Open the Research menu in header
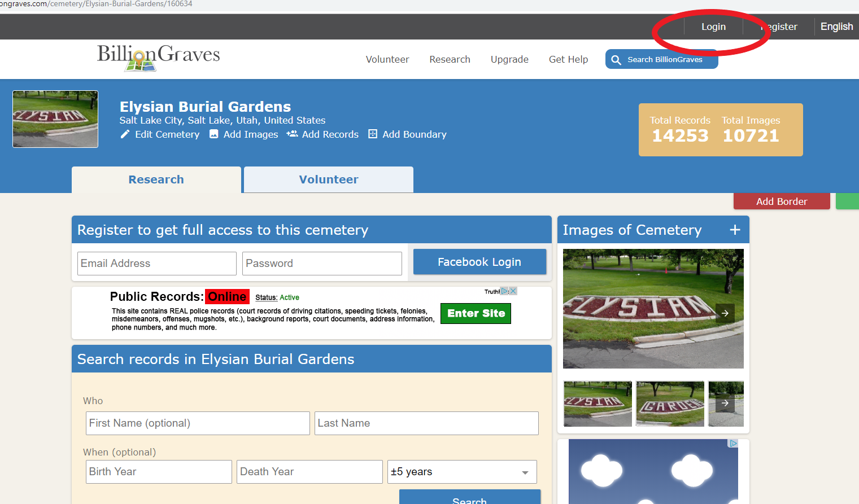 tap(450, 59)
